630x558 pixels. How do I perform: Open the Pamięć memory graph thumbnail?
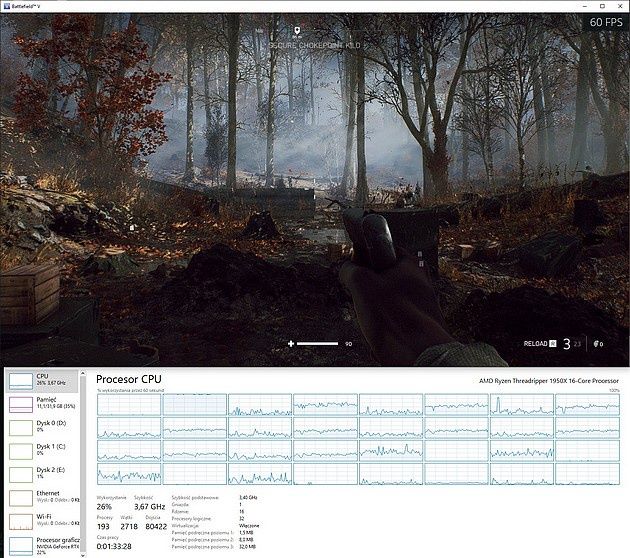(21, 405)
